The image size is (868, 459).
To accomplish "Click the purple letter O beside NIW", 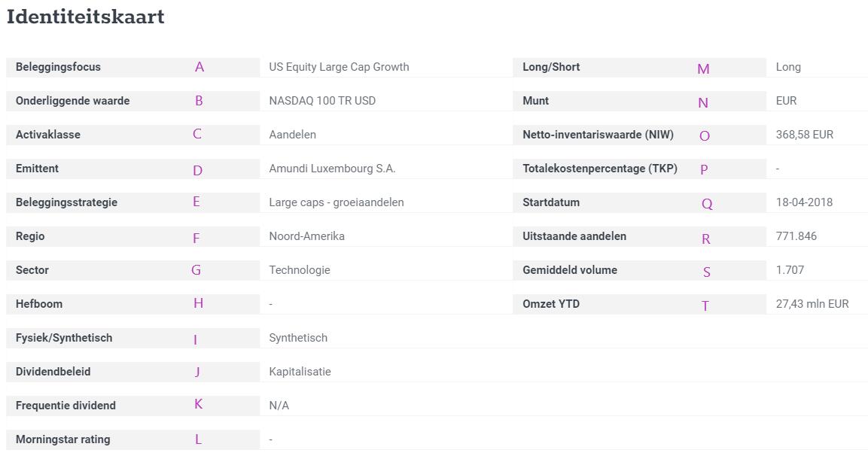I will click(x=704, y=136).
